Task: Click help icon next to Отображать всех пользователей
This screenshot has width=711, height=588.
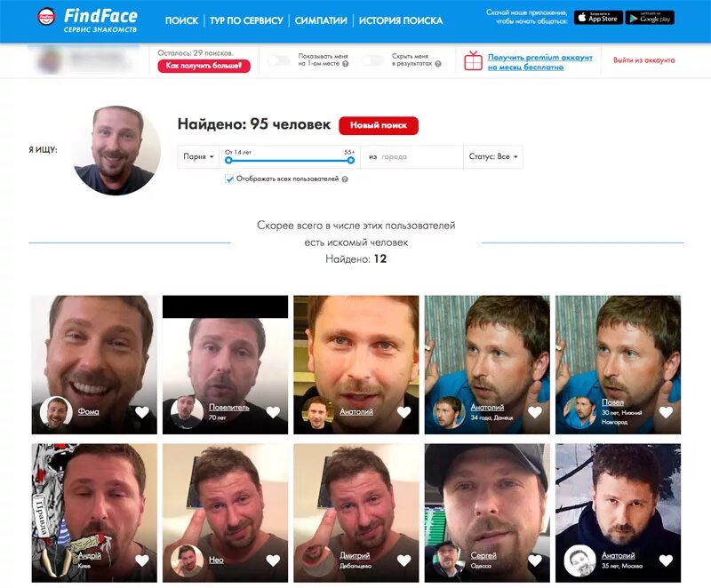Action: pos(345,179)
